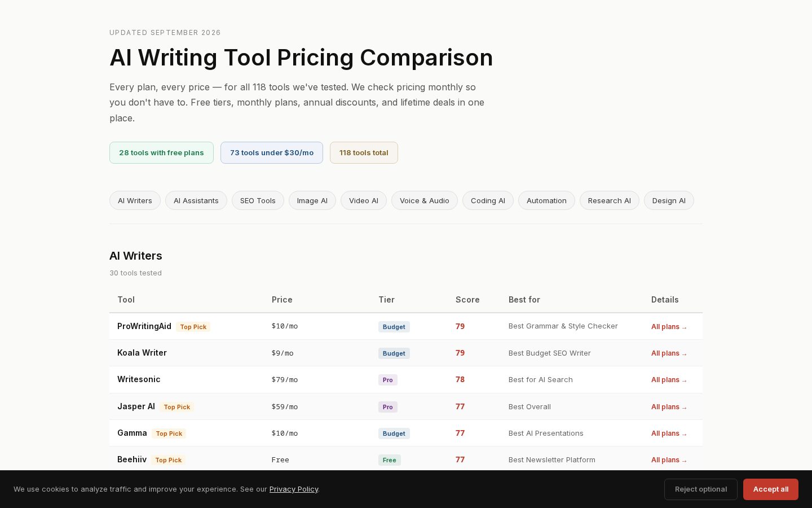Image resolution: width=812 pixels, height=508 pixels.
Task: Click the Writesonic tool name
Action: tap(139, 379)
